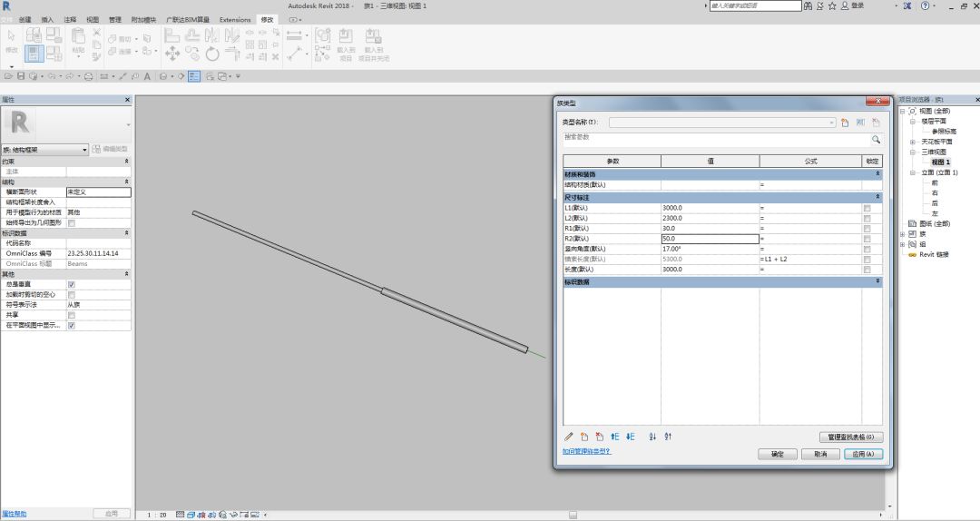Toggle the lock checkbox for 长度(默认)

point(867,270)
